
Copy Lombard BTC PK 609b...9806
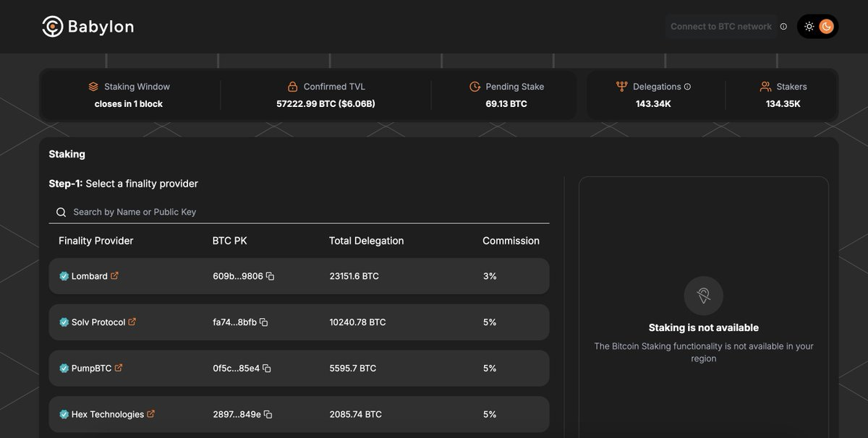click(270, 276)
